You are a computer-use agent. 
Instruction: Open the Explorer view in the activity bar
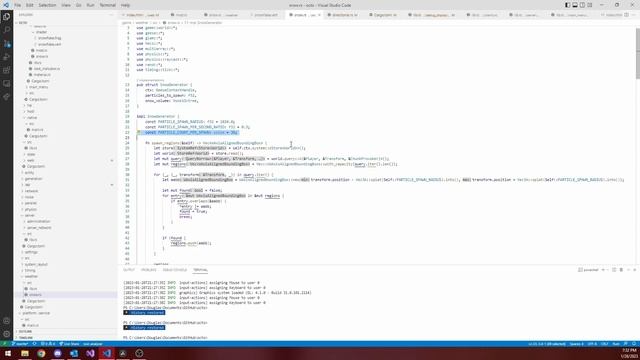click(7, 17)
